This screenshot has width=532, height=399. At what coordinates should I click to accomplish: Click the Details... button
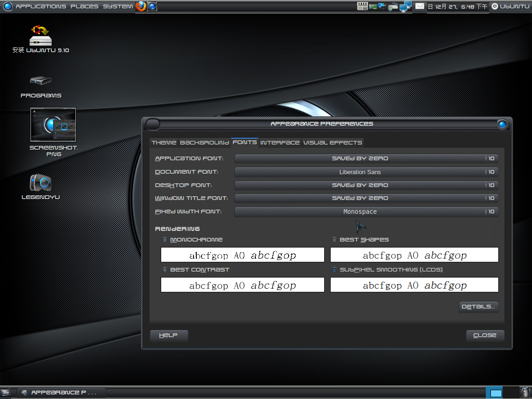[478, 307]
